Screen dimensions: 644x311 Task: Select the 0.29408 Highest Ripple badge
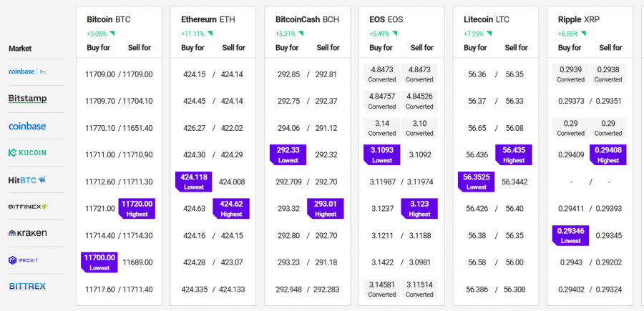coord(608,154)
